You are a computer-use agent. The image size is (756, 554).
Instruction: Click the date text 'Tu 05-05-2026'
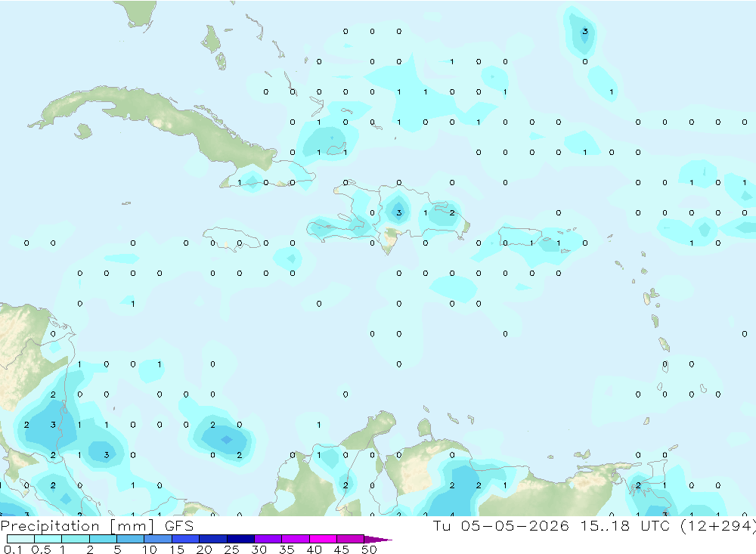(500, 525)
